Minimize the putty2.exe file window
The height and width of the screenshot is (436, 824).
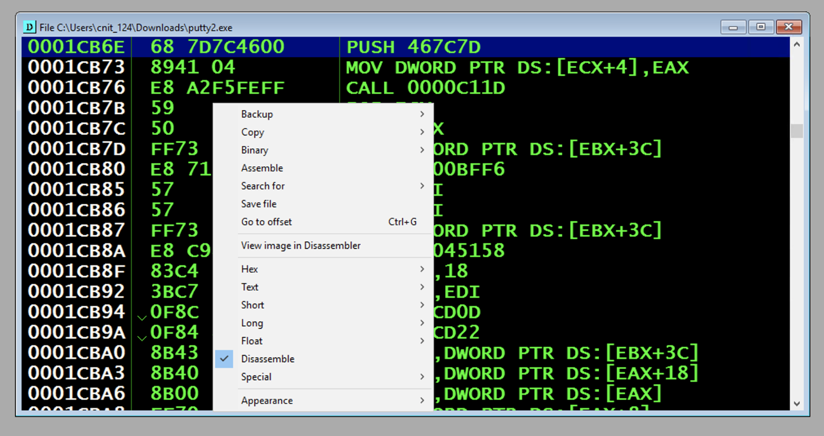(x=734, y=27)
